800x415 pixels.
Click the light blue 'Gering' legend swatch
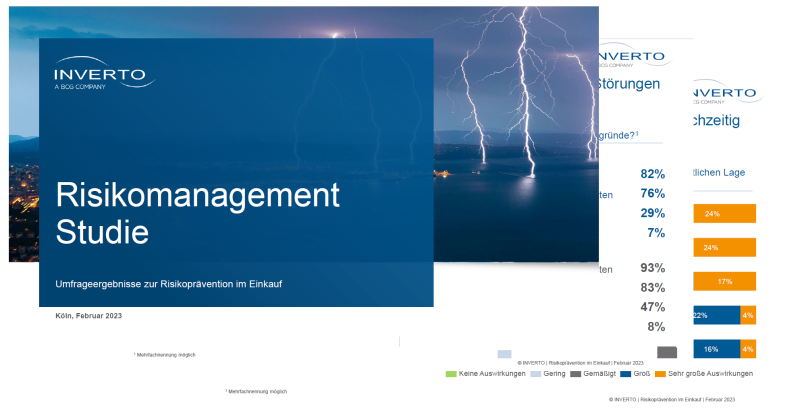click(535, 374)
